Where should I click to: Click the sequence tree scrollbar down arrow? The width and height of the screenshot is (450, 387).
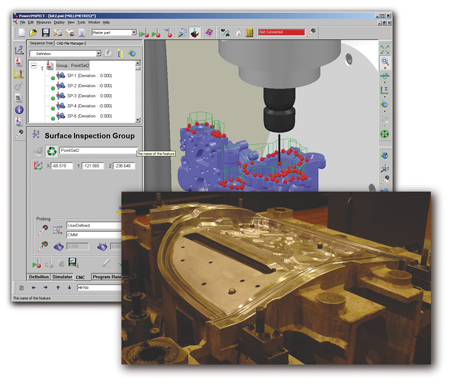click(138, 120)
